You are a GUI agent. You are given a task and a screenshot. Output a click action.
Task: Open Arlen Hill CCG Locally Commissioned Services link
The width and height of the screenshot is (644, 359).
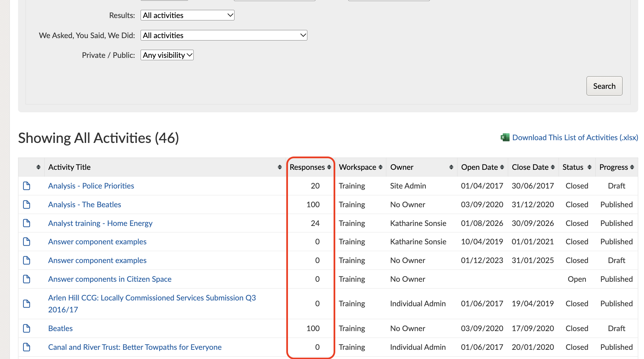152,304
